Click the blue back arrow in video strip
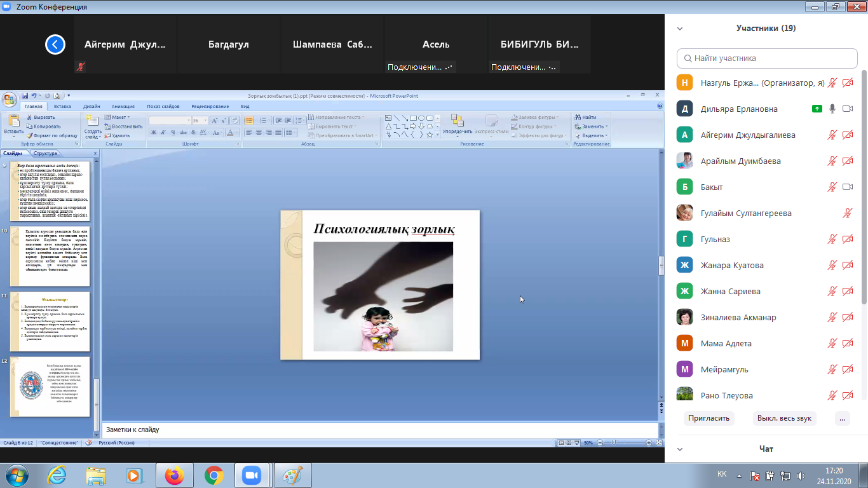This screenshot has width=868, height=488. 55,44
